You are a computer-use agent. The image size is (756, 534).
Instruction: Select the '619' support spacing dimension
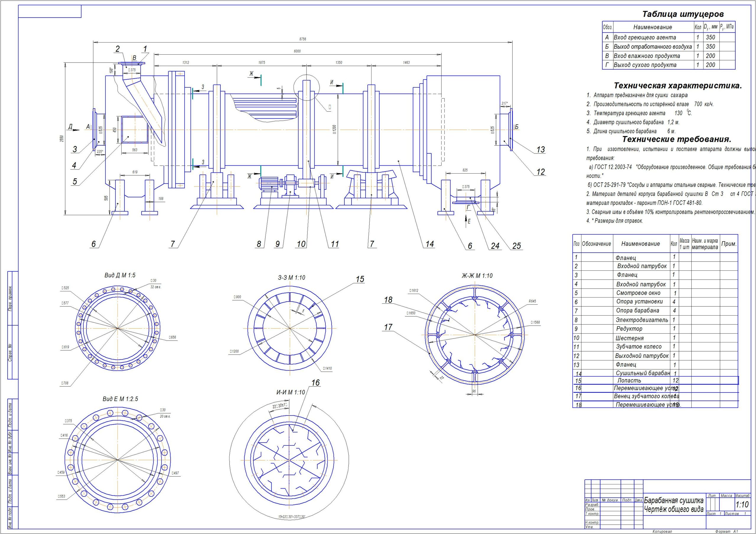[x=135, y=172]
